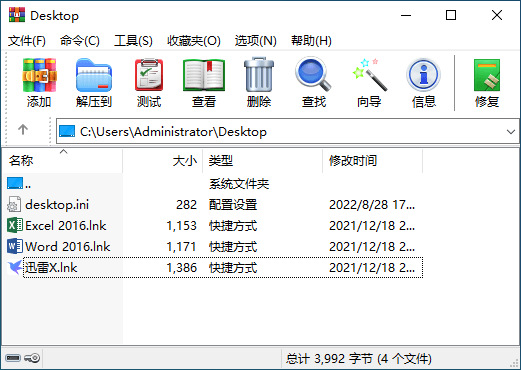Sort by the 名称 column header
This screenshot has height=370, width=521.
(62, 161)
